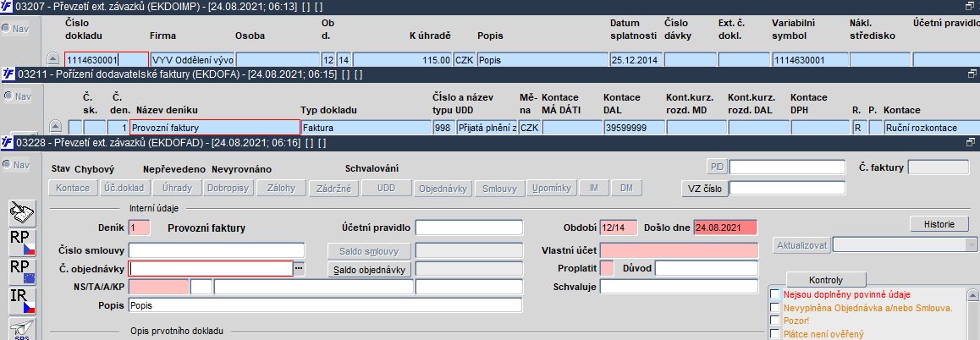
Task: Click the Název deníku field 'Provozní faktury'
Action: pos(214,127)
